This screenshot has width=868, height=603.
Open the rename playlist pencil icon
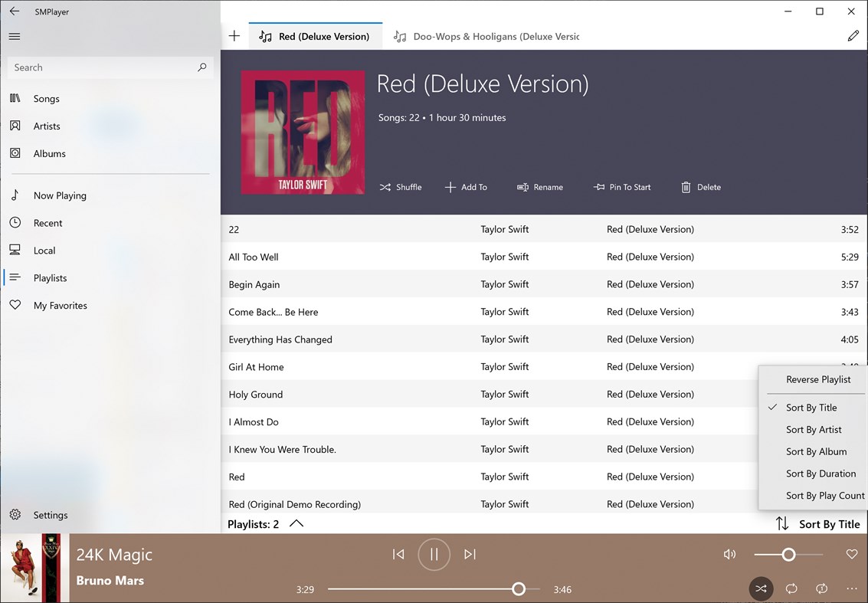click(853, 35)
